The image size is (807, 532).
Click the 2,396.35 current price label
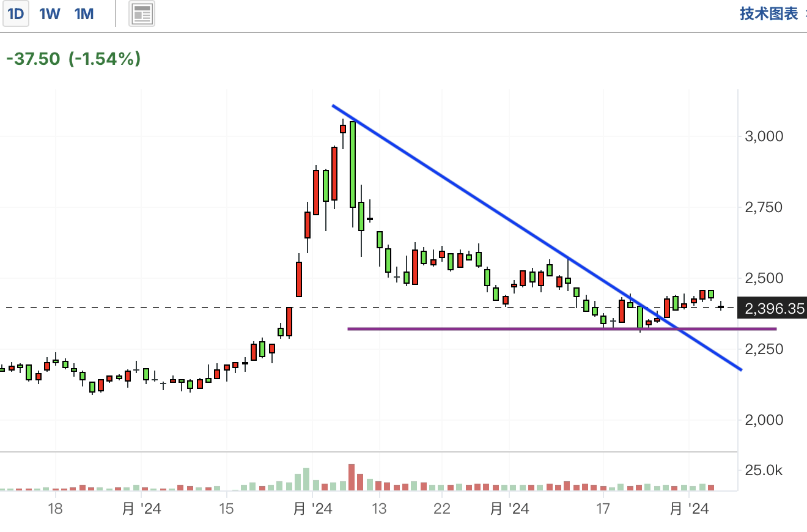pos(773,308)
